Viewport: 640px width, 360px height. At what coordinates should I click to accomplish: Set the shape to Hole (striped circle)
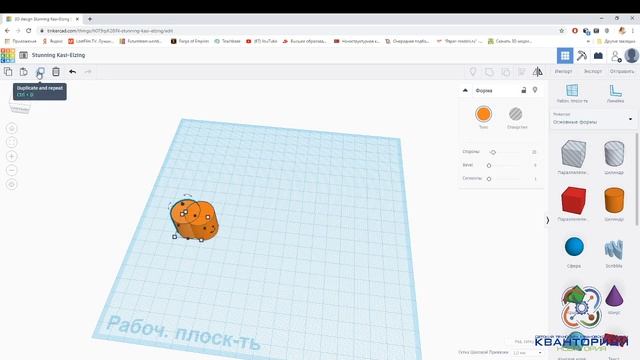coord(516,114)
